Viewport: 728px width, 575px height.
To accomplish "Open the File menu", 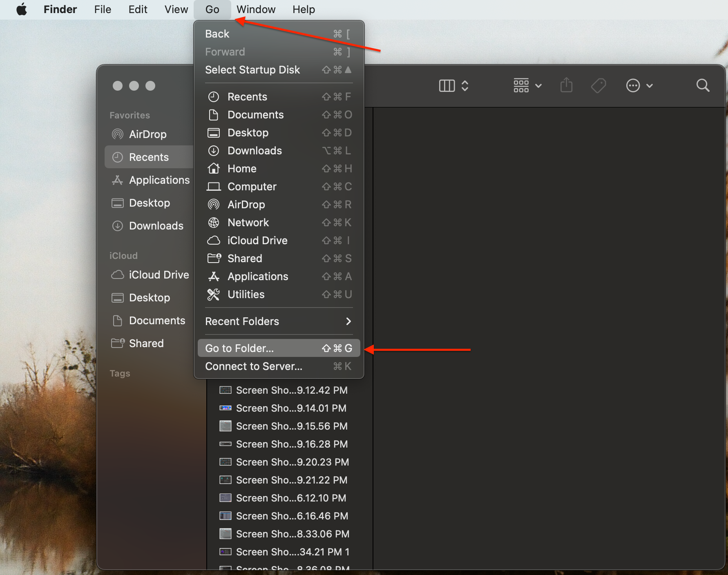I will point(103,9).
